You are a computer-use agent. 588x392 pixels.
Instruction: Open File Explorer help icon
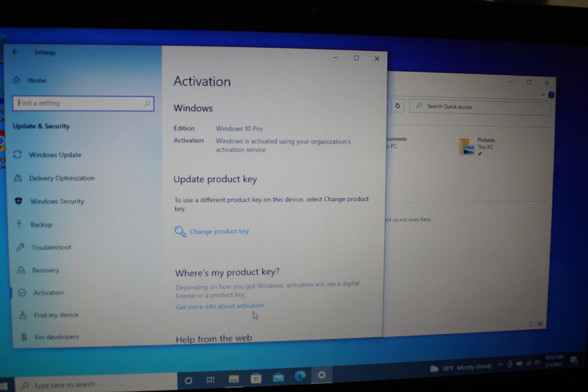click(x=551, y=95)
